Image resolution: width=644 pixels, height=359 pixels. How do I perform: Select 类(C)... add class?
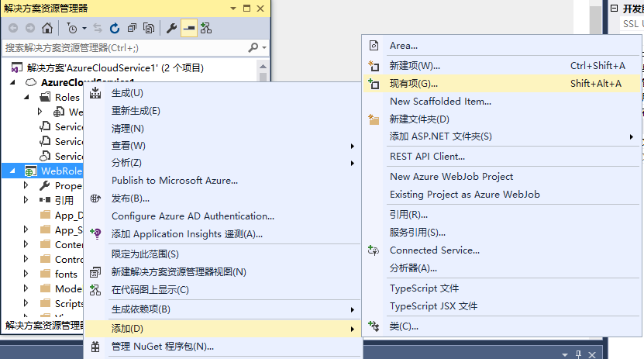502,326
